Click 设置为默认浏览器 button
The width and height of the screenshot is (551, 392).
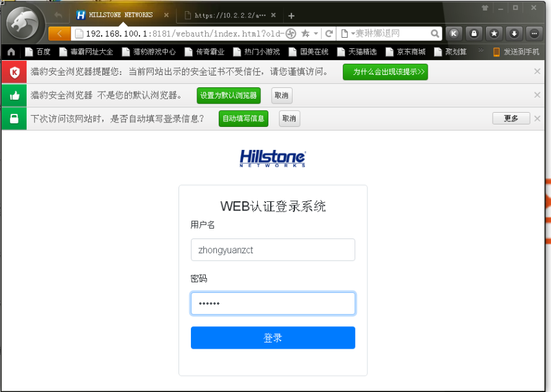pyautogui.click(x=229, y=95)
